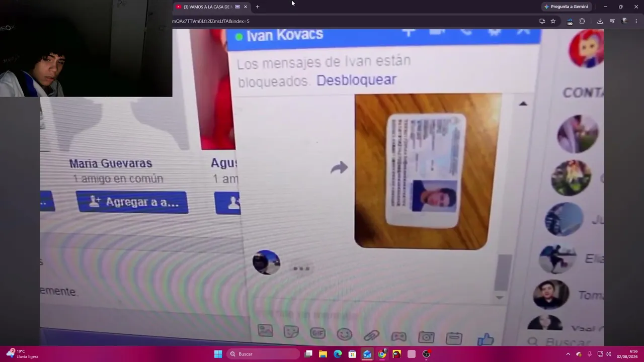Open the Among Us taskbar icon
The height and width of the screenshot is (362, 644).
pos(397,354)
